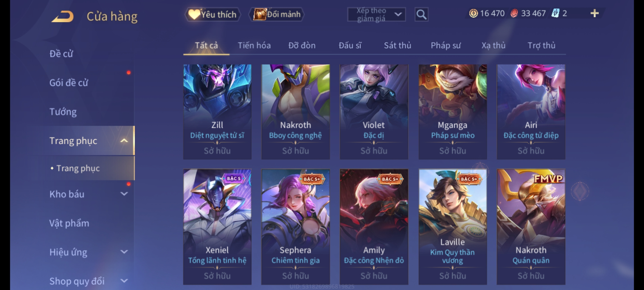Switch to the Sát thủ tab

click(397, 45)
